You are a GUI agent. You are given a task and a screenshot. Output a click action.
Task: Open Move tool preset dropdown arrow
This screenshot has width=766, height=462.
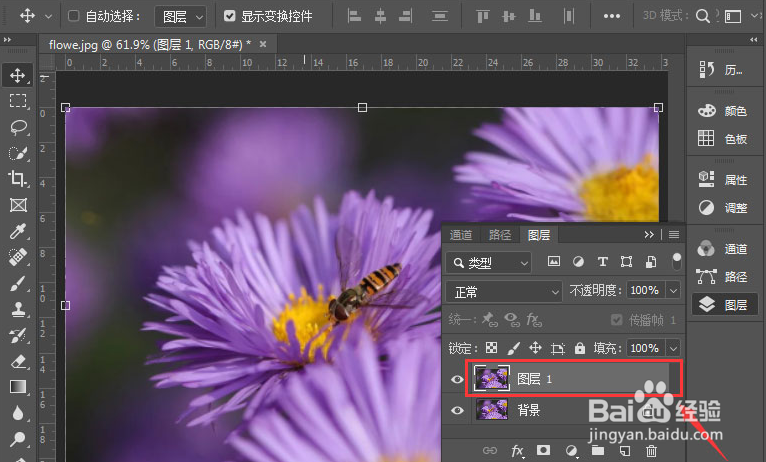click(48, 17)
